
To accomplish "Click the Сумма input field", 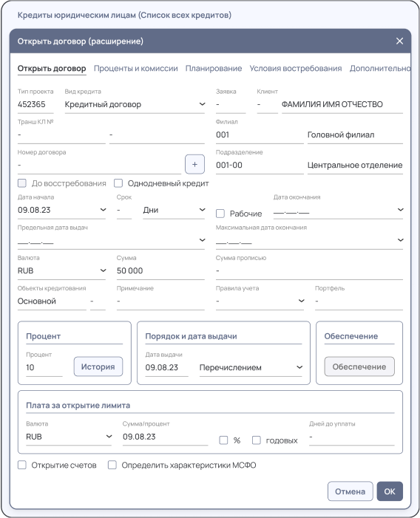I will point(160,271).
